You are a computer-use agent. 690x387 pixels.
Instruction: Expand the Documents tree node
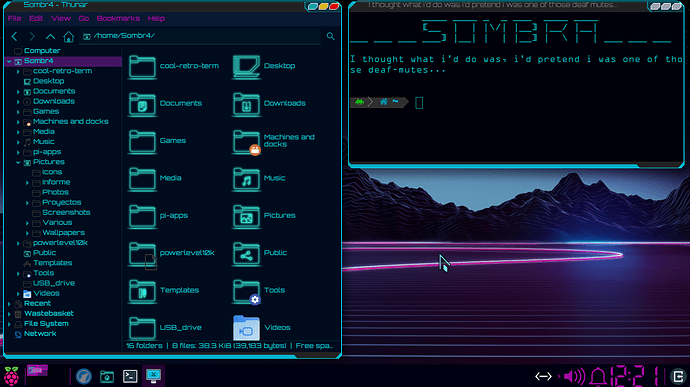tap(18, 92)
